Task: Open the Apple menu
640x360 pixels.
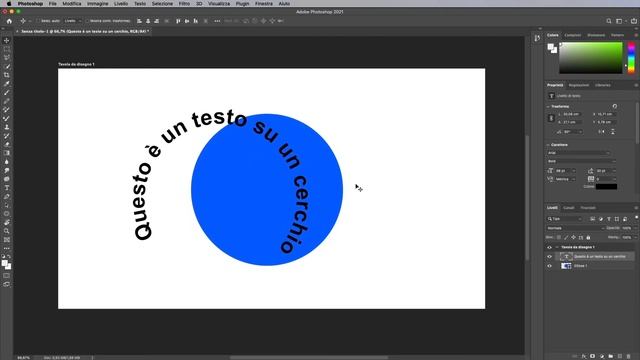Action: tap(9, 4)
